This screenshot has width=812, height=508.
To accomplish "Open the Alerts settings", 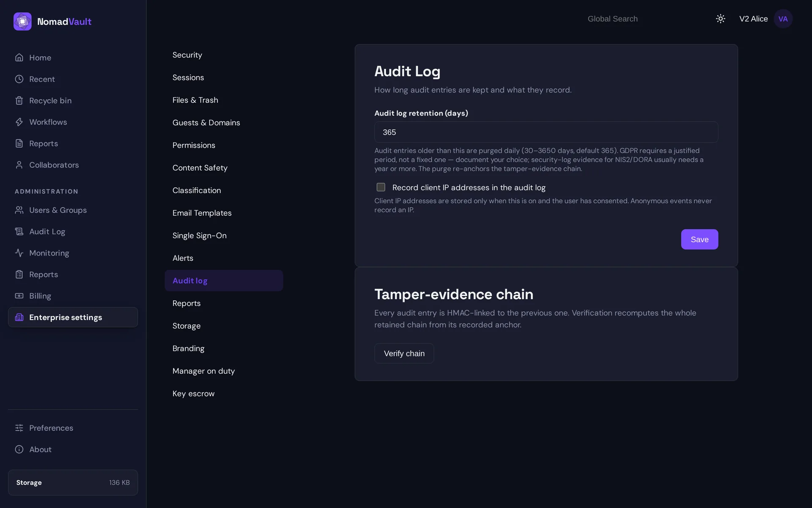I will coord(224,258).
